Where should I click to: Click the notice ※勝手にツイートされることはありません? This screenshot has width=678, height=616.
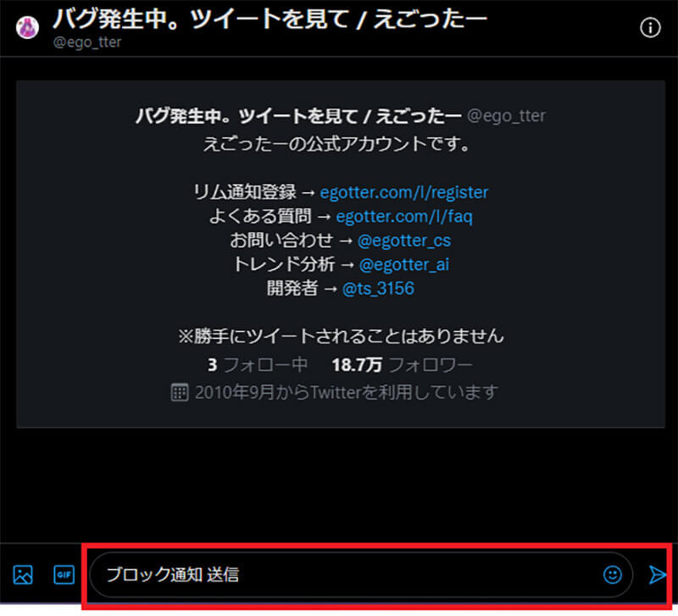pos(341,336)
